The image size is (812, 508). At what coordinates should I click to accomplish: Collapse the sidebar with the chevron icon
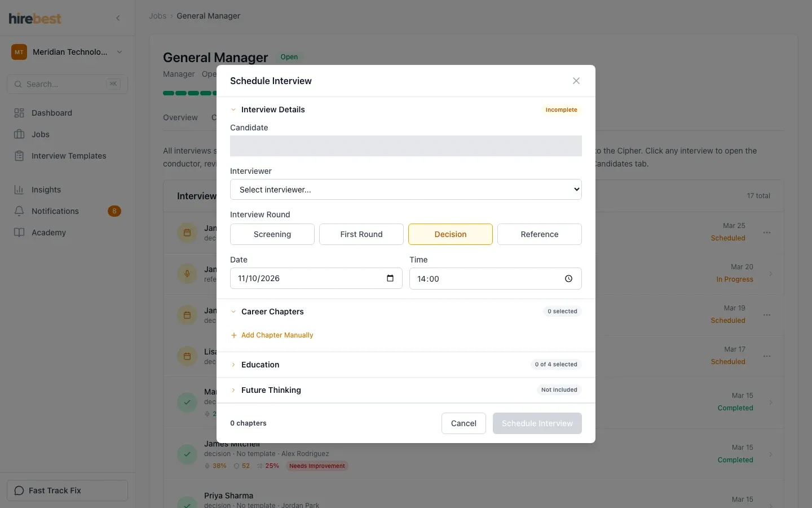(118, 18)
